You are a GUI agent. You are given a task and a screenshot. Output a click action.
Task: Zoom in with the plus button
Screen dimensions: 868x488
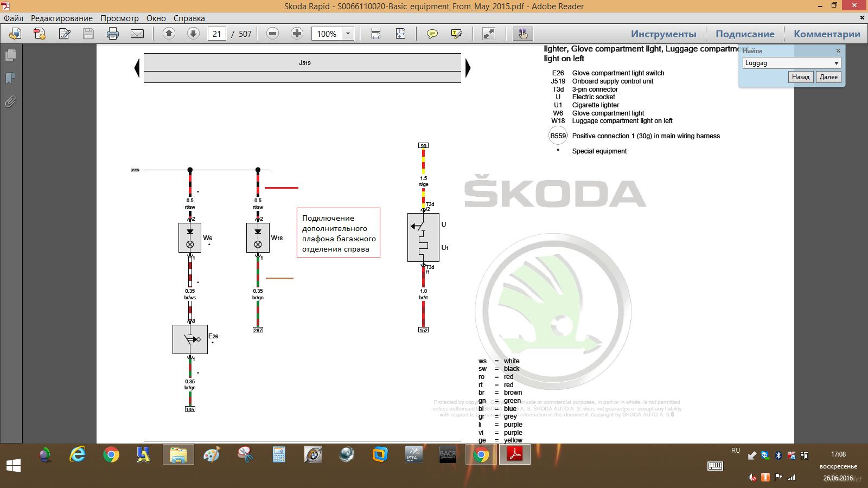[297, 34]
